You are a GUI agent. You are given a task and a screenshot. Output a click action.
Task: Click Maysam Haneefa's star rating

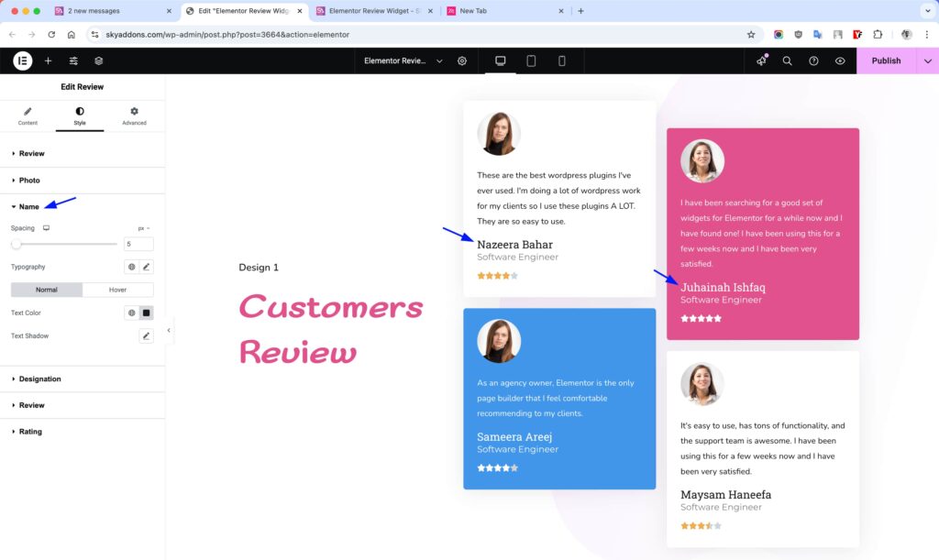click(701, 526)
